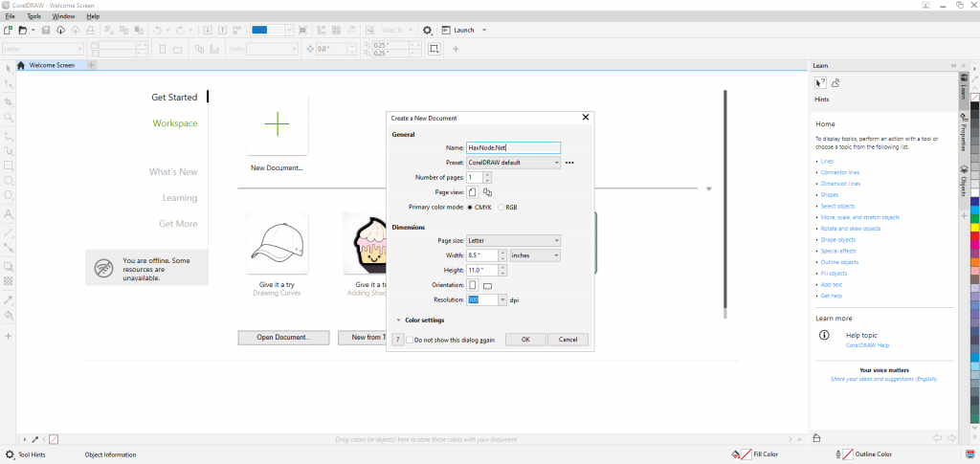The height and width of the screenshot is (464, 980).
Task: Click the document Name text field
Action: click(x=512, y=148)
